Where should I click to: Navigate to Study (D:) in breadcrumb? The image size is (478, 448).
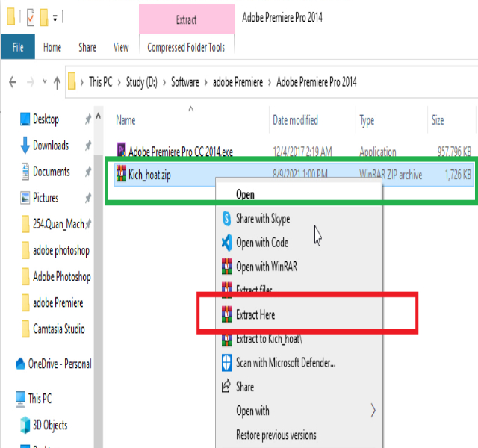coord(142,82)
